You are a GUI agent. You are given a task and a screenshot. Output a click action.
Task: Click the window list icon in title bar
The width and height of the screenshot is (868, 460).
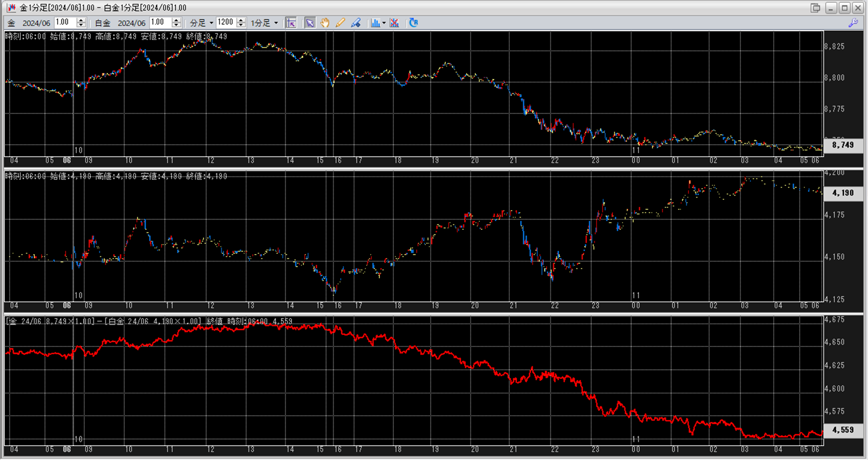[x=815, y=8]
